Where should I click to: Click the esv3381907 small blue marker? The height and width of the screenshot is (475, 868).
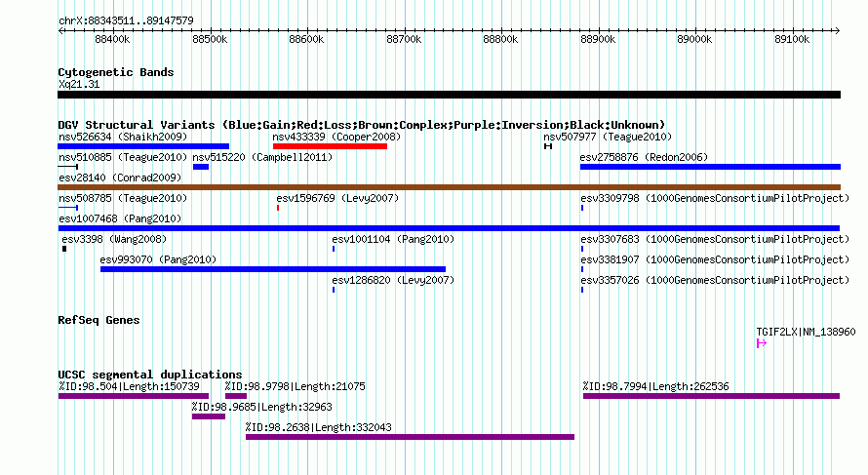point(582,269)
